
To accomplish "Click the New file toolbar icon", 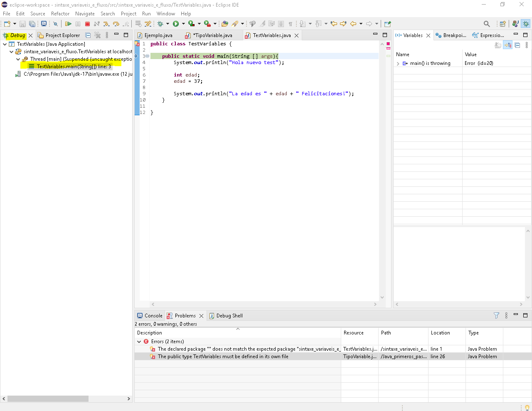I will point(7,24).
